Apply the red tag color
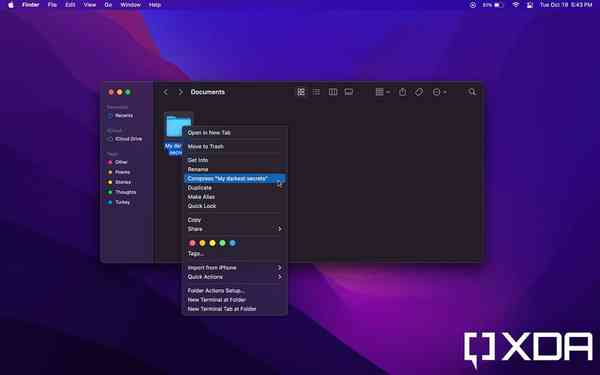This screenshot has width=600, height=375. click(192, 243)
